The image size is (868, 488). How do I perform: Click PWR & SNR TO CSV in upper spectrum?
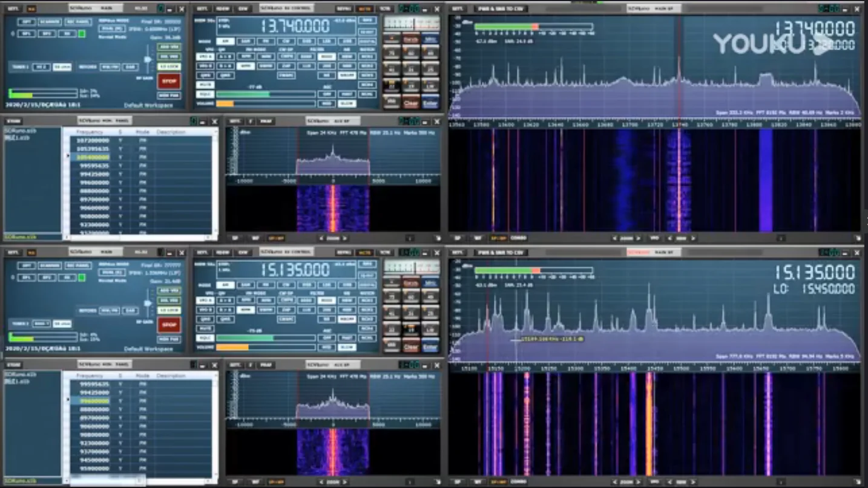499,8
